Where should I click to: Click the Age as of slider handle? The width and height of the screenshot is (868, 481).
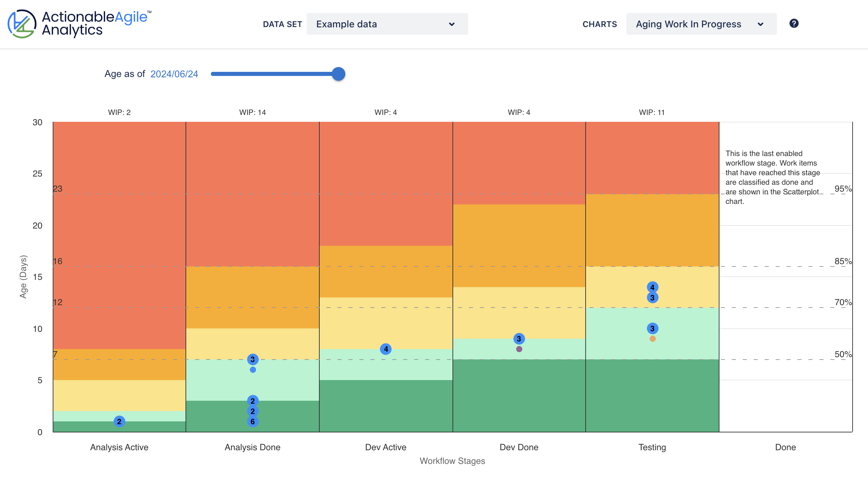[x=338, y=74]
